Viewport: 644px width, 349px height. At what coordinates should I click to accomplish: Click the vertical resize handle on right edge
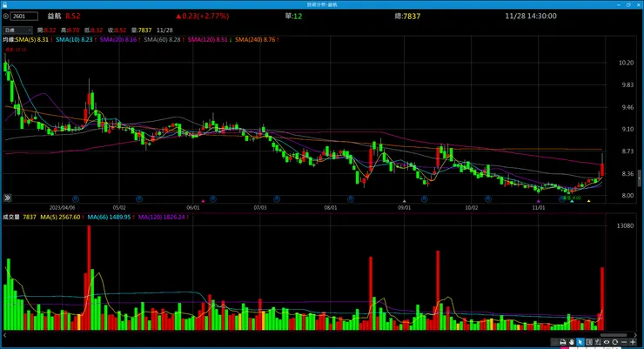639,178
